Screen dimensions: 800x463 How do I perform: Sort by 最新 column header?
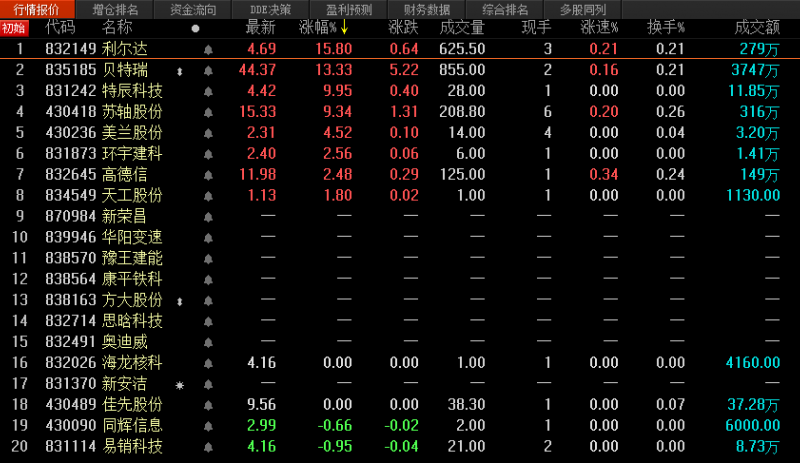tap(260, 28)
